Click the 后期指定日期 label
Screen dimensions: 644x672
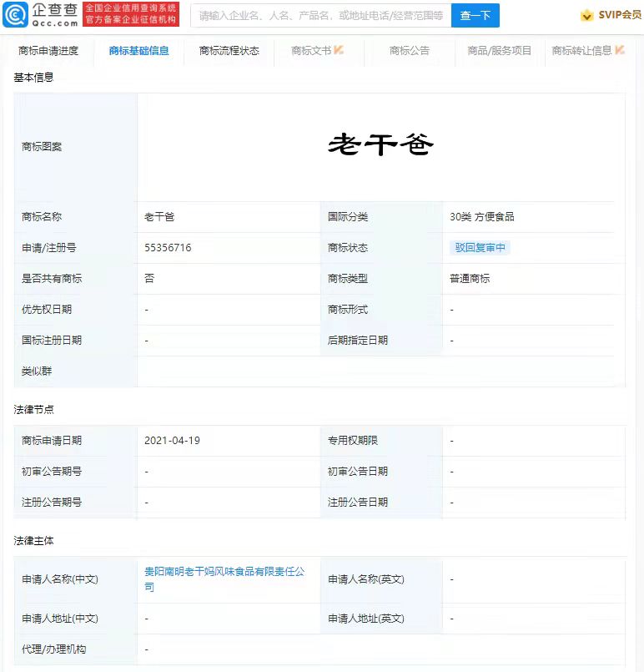click(x=358, y=341)
